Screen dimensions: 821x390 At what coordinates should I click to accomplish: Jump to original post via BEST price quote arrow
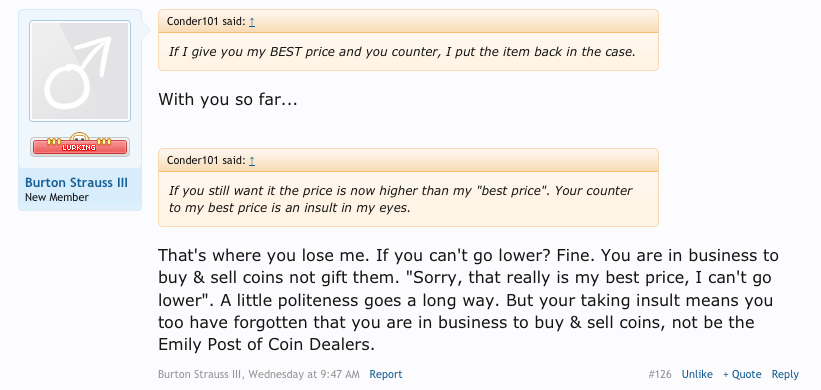point(252,21)
